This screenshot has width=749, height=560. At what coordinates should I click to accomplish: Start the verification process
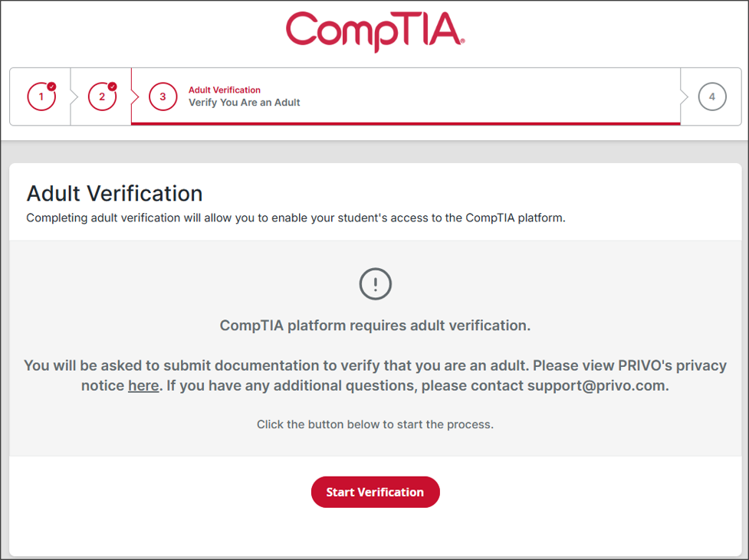tap(376, 492)
